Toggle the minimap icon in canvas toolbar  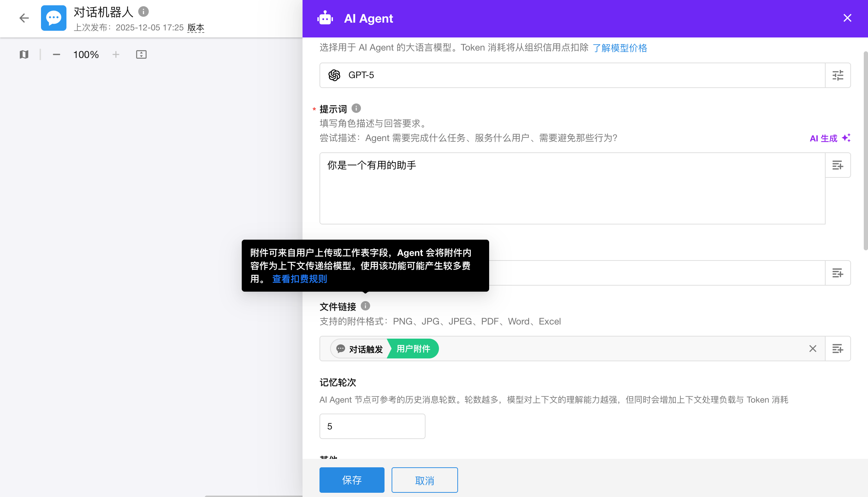(x=24, y=54)
